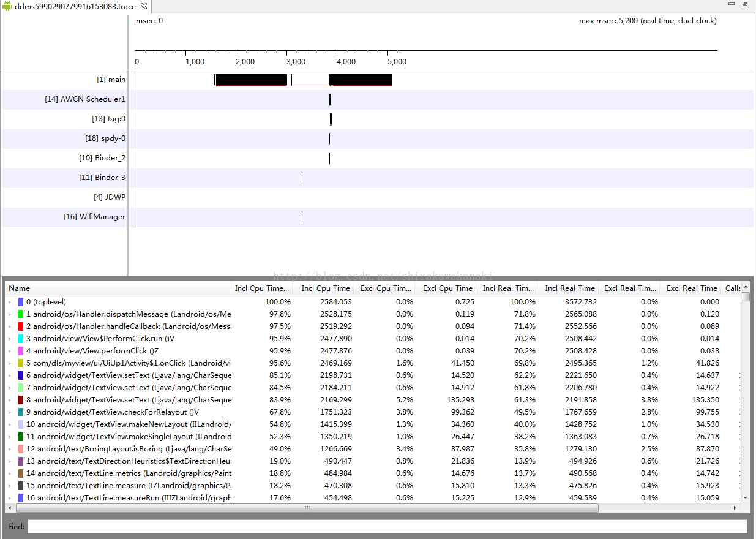Click the green swatch of Handler.dispatchMessage

click(21, 314)
